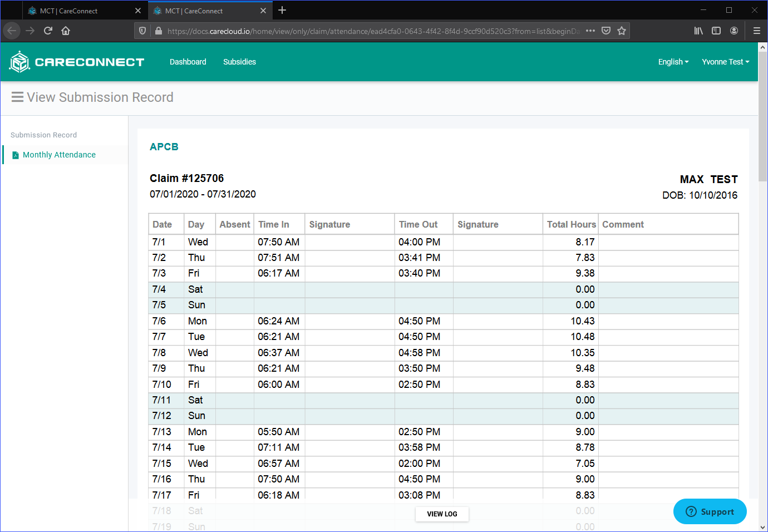Click the address bar URL field

[x=373, y=31]
